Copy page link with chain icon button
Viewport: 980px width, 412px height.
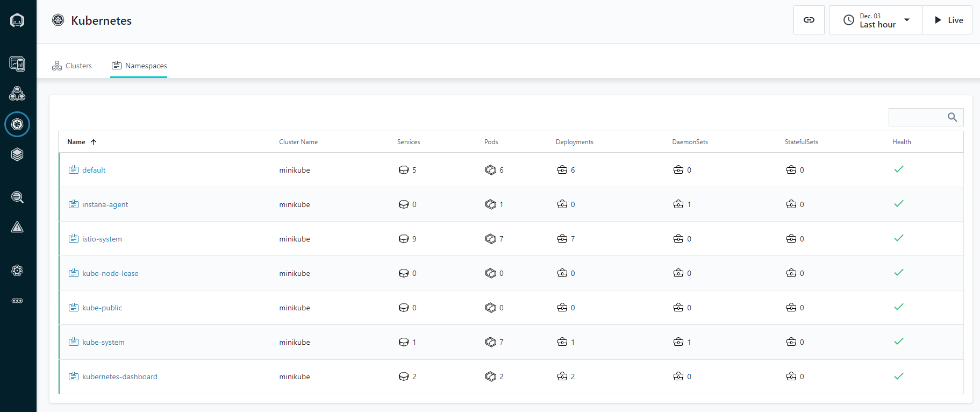click(x=809, y=20)
